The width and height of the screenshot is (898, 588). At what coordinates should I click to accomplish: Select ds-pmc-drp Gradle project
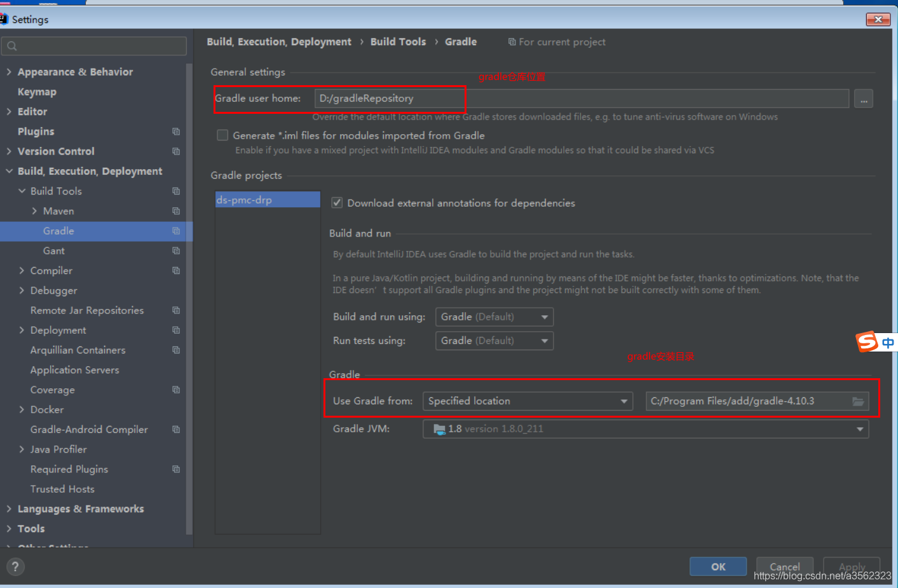tap(268, 200)
